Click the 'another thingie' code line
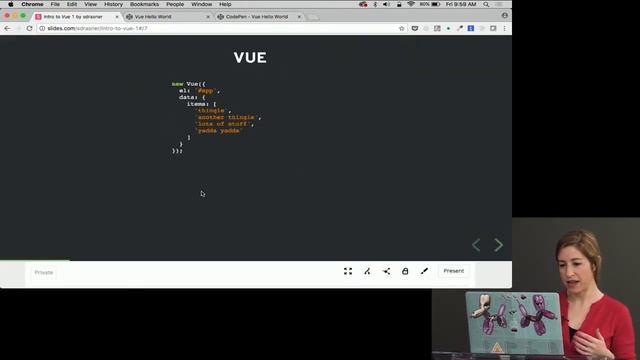 click(228, 117)
